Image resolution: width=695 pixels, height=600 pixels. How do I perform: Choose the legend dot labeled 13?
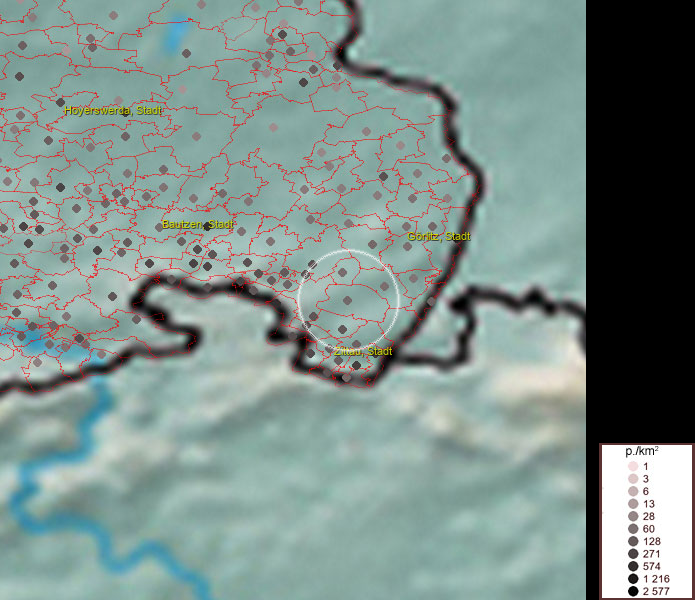tap(633, 504)
